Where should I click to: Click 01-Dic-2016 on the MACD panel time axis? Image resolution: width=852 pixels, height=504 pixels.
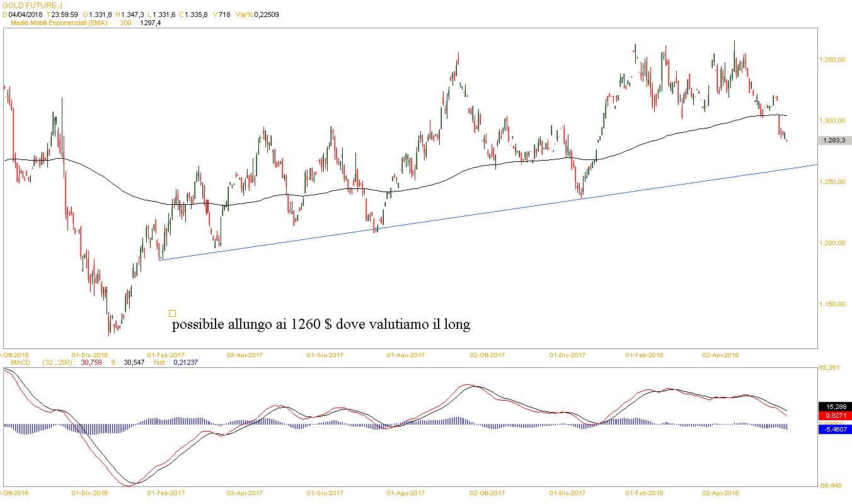tap(90, 493)
